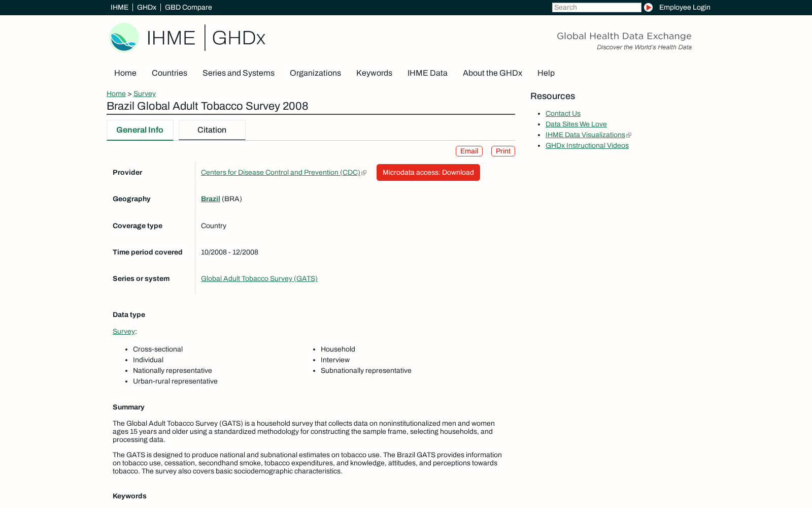
Task: Click the external link icon beside IHME Data Visualizations
Action: point(629,135)
